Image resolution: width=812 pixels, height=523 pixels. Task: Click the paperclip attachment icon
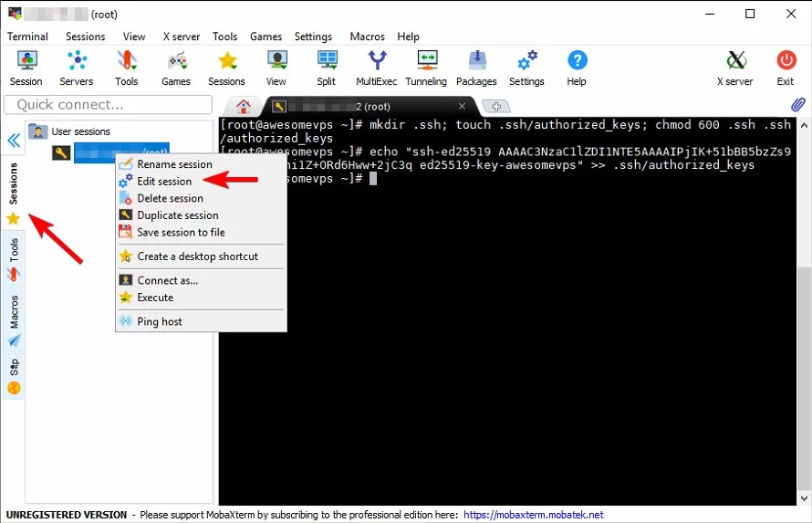798,105
